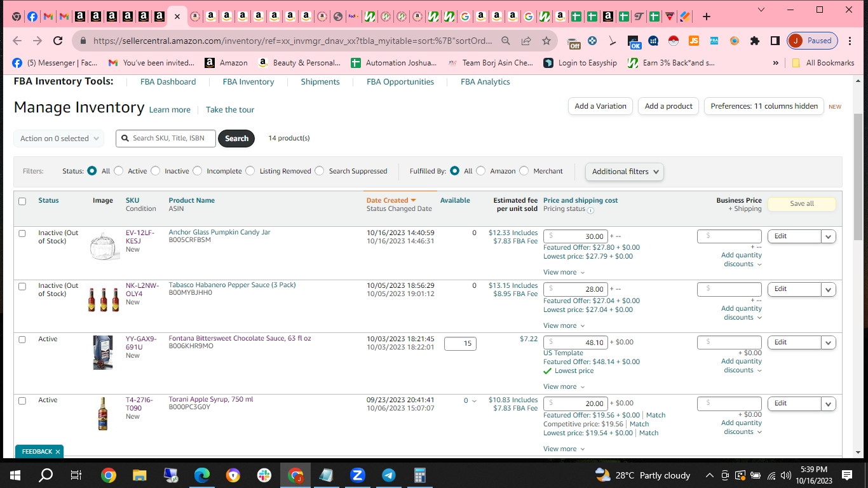The image size is (868, 488).
Task: Switch to FBA Inventory tab
Action: click(x=248, y=82)
